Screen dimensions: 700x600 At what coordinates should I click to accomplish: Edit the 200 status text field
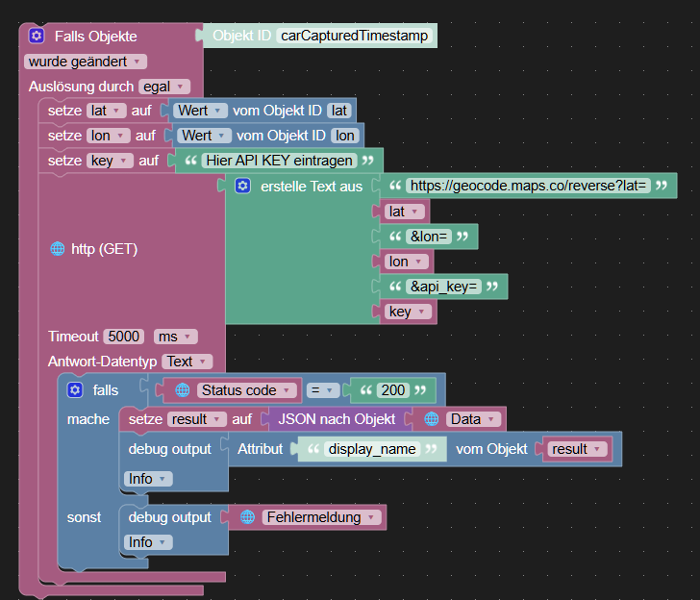(x=393, y=390)
